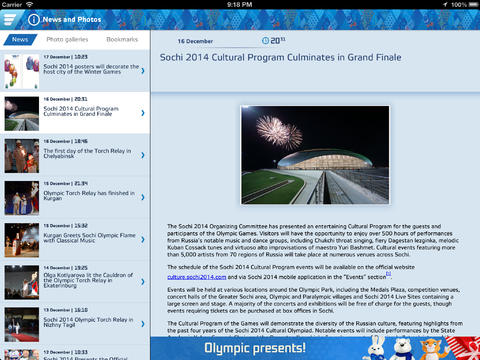
Task: Open the Bookmarks tab
Action: coord(122,39)
